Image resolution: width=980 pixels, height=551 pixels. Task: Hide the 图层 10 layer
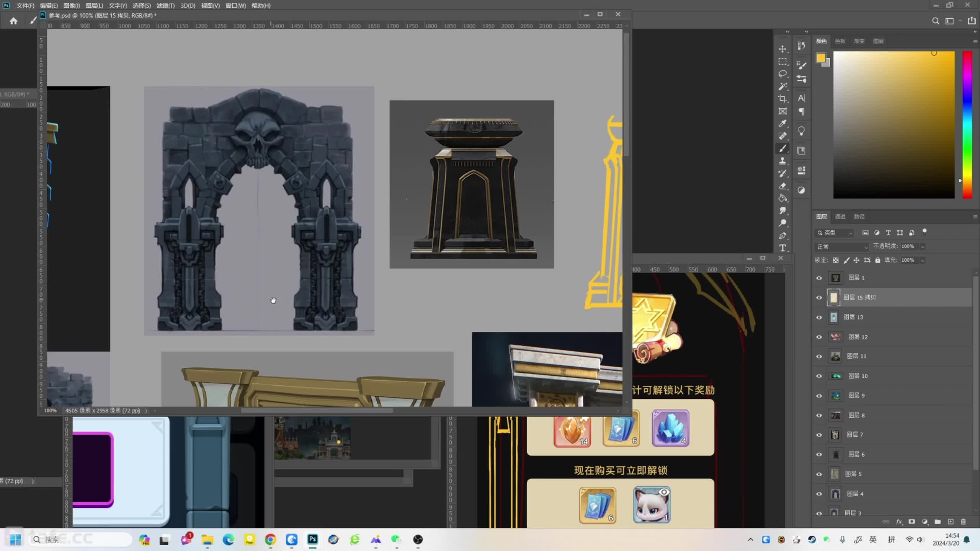click(819, 376)
